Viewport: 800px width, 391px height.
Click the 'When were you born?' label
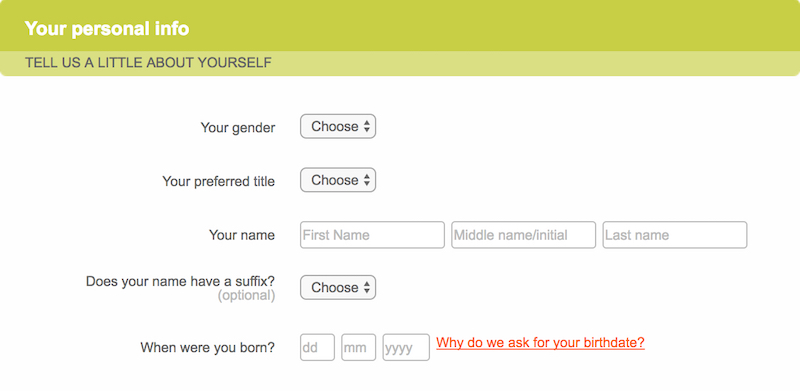208,348
